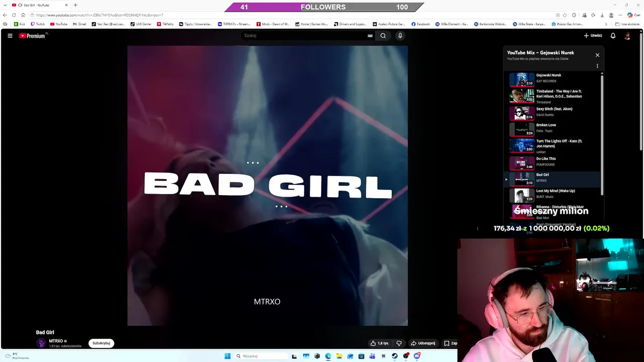Open Windows Start menu

227,356
